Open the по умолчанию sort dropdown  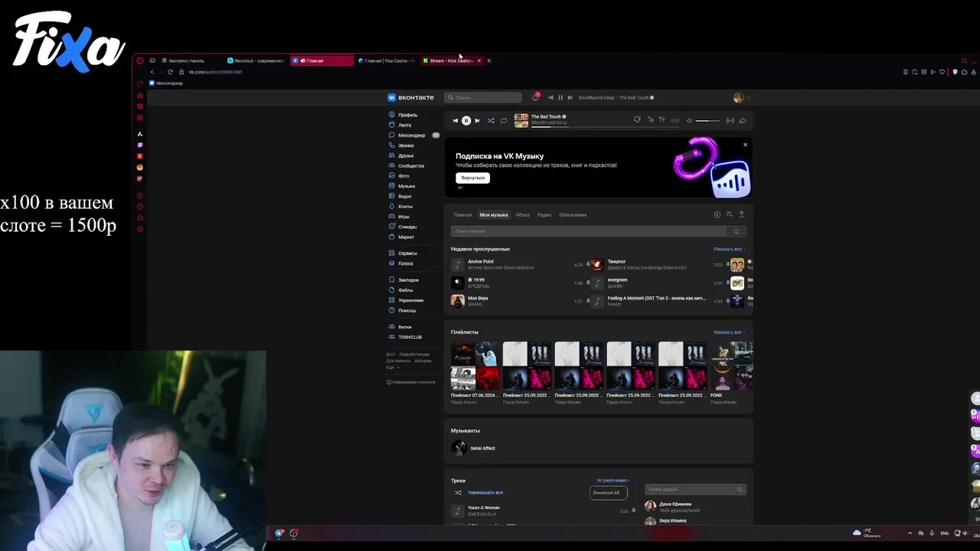(x=612, y=481)
